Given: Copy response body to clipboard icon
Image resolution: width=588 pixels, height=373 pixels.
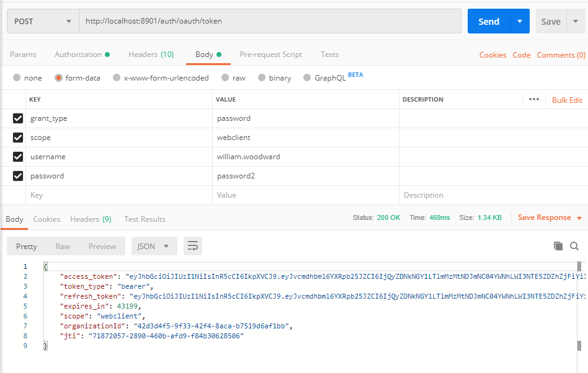Looking at the screenshot, I should (558, 246).
